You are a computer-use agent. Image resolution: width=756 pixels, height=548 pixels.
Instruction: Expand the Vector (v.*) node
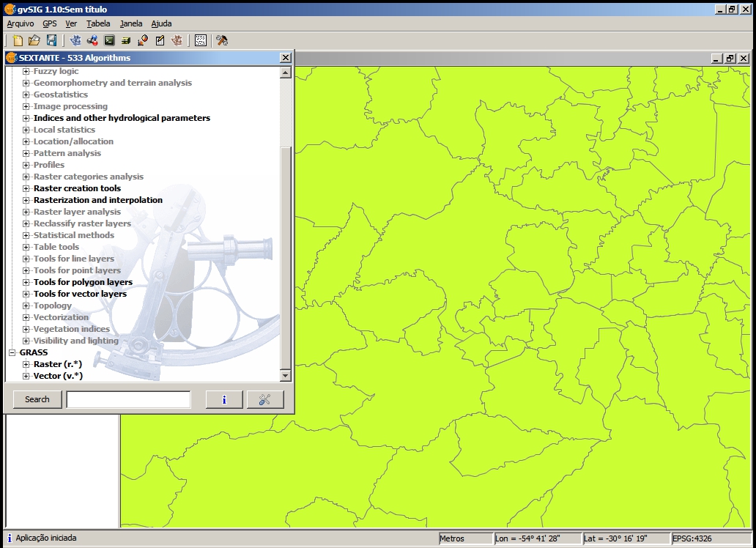pyautogui.click(x=26, y=376)
